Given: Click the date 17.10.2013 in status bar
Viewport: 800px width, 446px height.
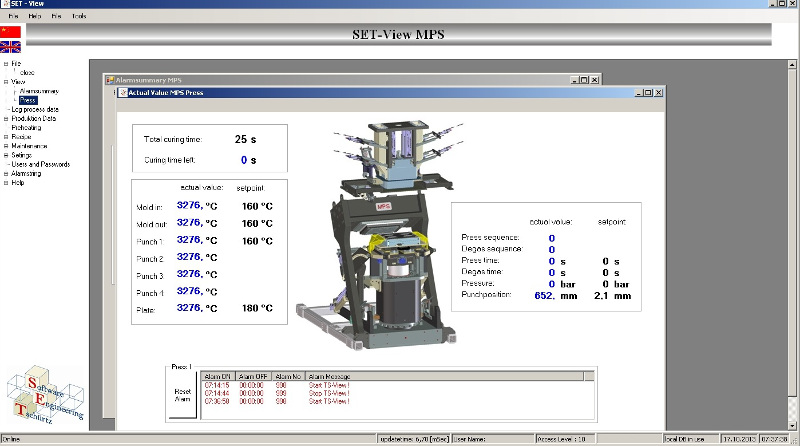Looking at the screenshot, I should click(739, 439).
